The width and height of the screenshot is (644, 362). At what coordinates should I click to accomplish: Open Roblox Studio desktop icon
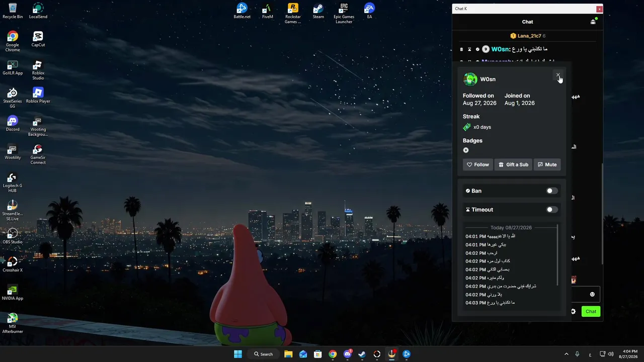38,70
